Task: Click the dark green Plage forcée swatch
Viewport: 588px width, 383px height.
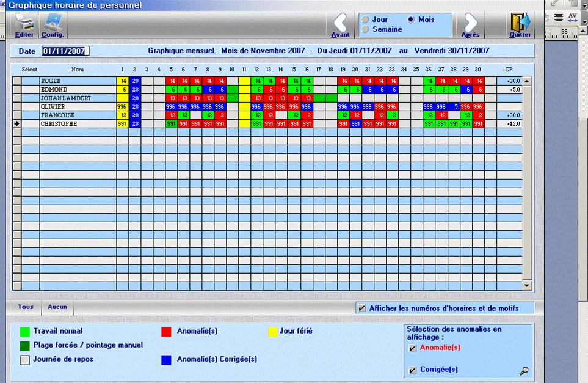Action: pyautogui.click(x=25, y=346)
